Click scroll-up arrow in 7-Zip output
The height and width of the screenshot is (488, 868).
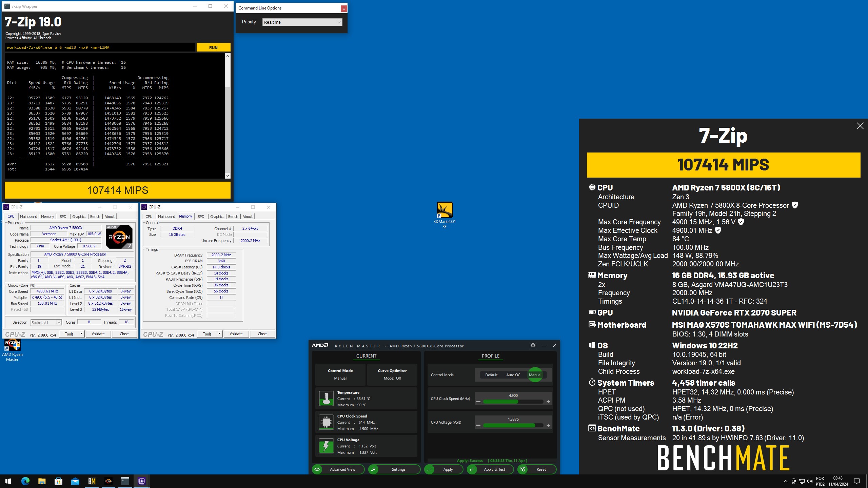(x=228, y=56)
